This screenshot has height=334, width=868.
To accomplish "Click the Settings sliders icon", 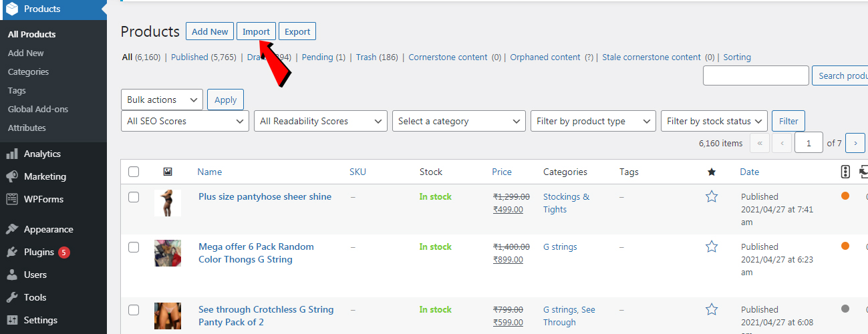I will (12, 320).
